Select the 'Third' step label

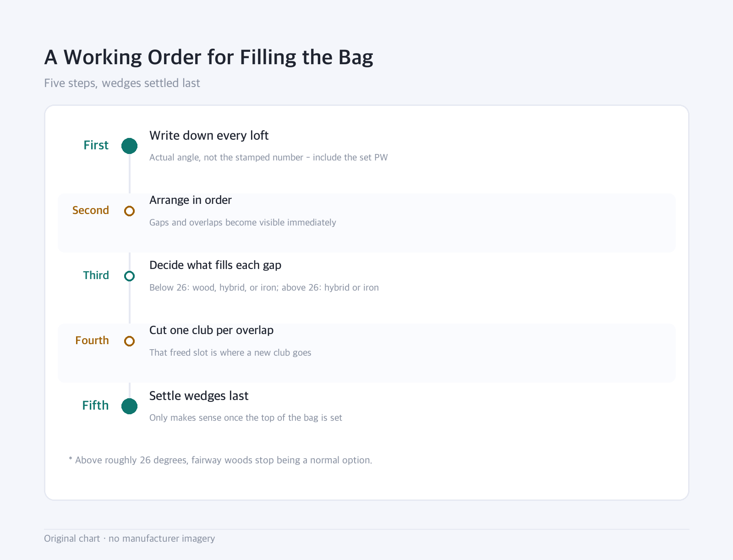point(96,275)
